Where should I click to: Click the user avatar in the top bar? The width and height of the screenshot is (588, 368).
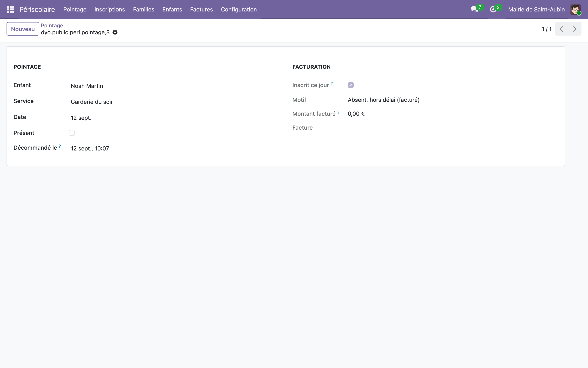coord(575,9)
